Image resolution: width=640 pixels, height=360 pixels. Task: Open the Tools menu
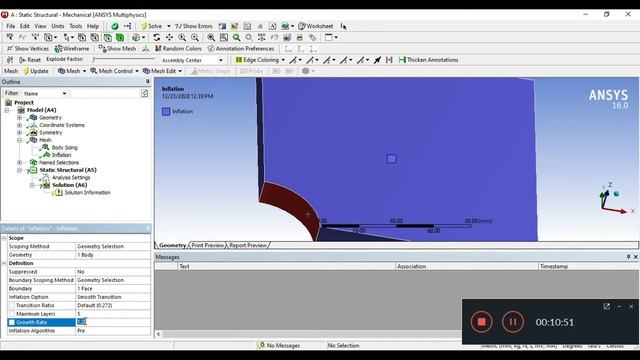point(76,26)
